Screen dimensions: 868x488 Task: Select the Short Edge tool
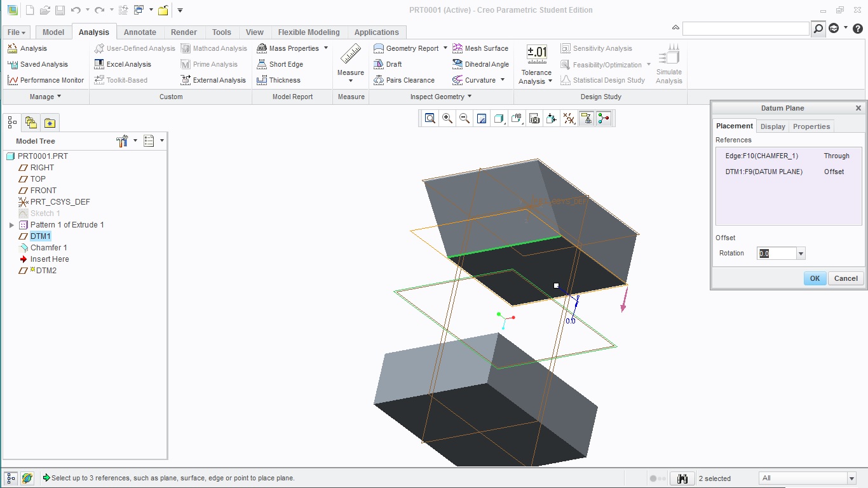point(280,64)
